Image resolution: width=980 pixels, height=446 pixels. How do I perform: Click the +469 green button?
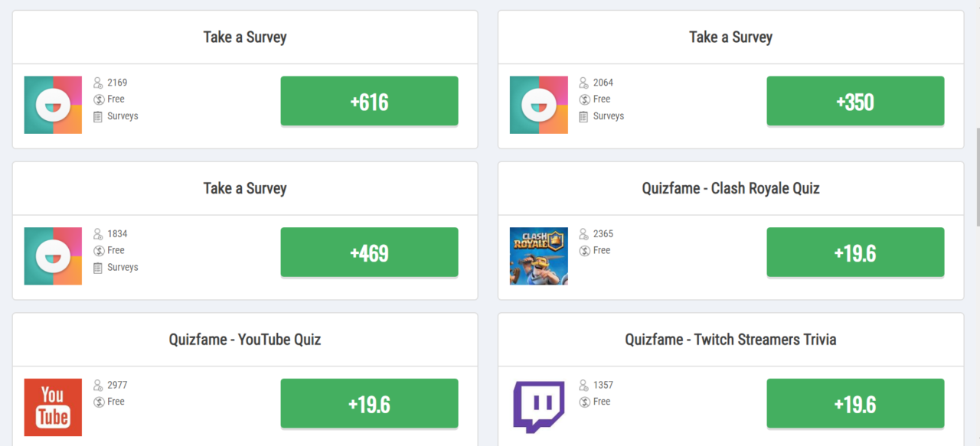369,252
